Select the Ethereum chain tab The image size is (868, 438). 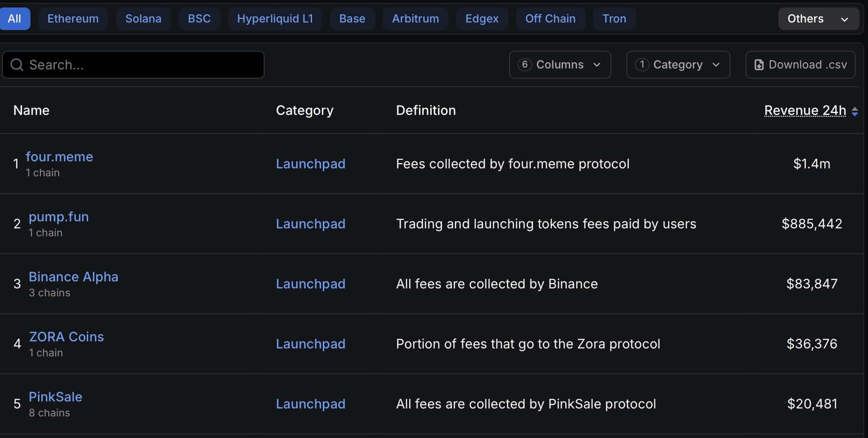coord(73,19)
